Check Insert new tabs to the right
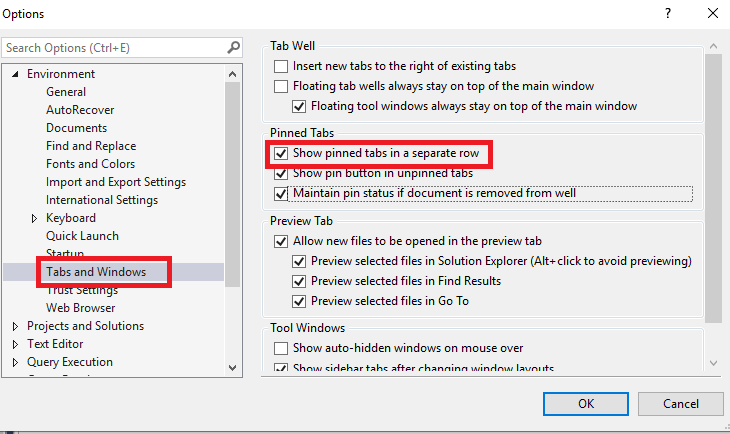This screenshot has width=730, height=434. pyautogui.click(x=280, y=66)
